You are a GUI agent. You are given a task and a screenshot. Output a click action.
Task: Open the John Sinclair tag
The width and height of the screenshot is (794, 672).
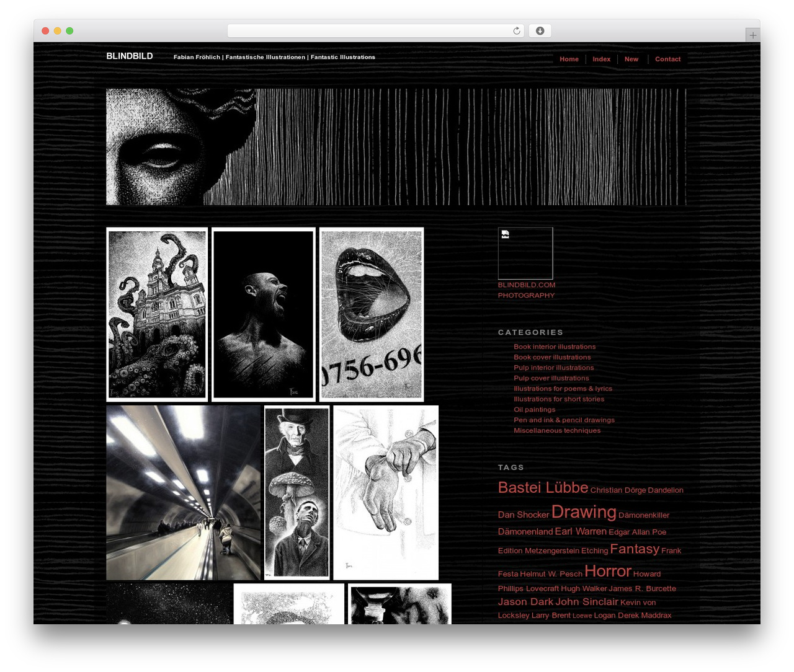pyautogui.click(x=587, y=602)
